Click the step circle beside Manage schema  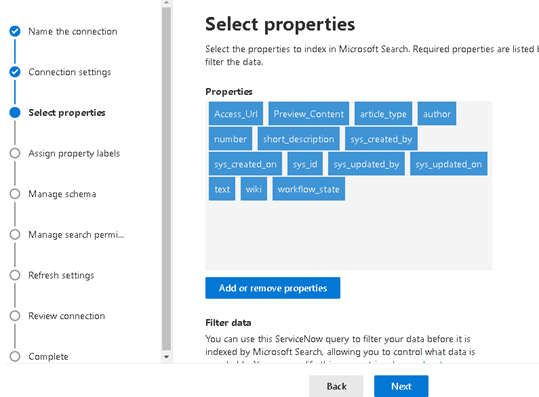click(x=15, y=194)
